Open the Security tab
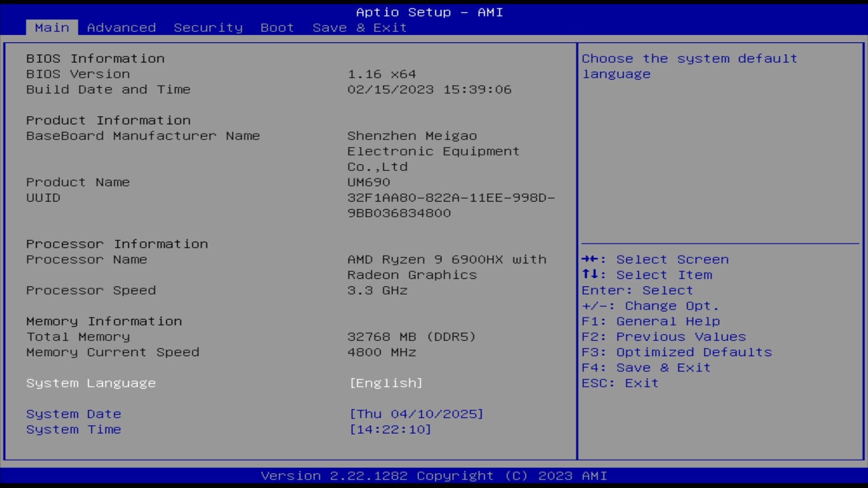Viewport: 868px width, 488px height. (208, 28)
